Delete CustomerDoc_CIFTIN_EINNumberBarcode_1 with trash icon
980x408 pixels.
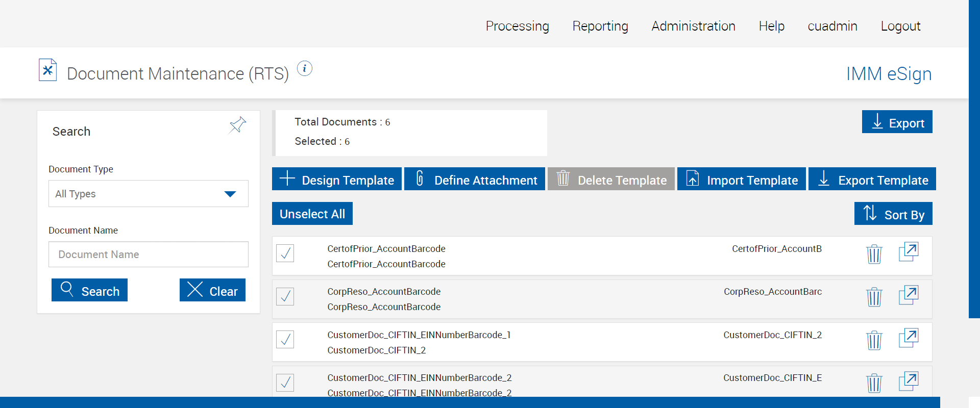click(x=874, y=340)
